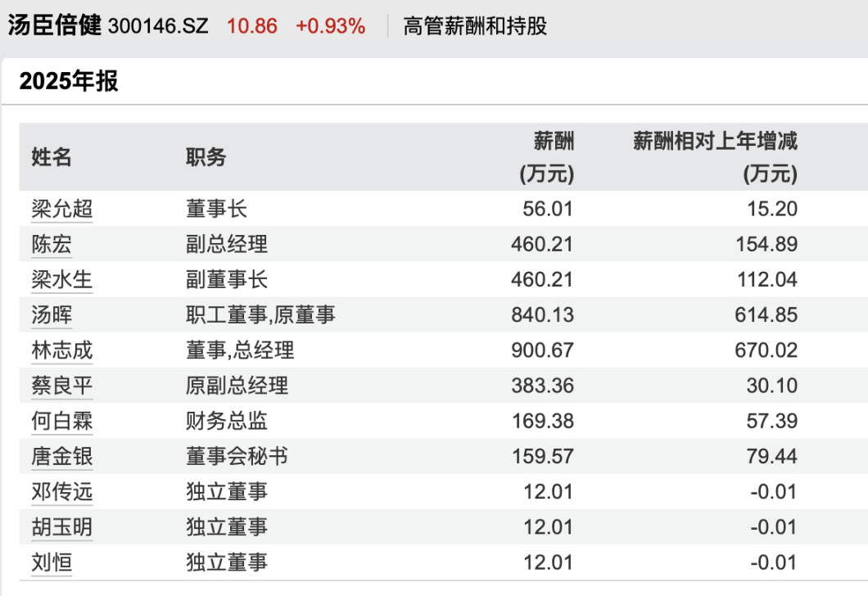This screenshot has height=596, width=868.
Task: Select 胡玉明 name link
Action: [62, 527]
